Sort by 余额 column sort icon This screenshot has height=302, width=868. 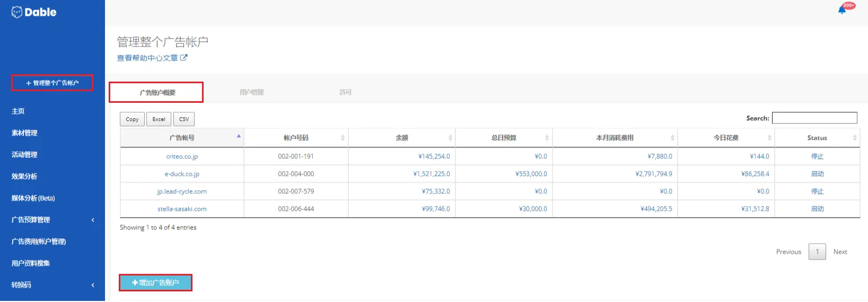[450, 138]
